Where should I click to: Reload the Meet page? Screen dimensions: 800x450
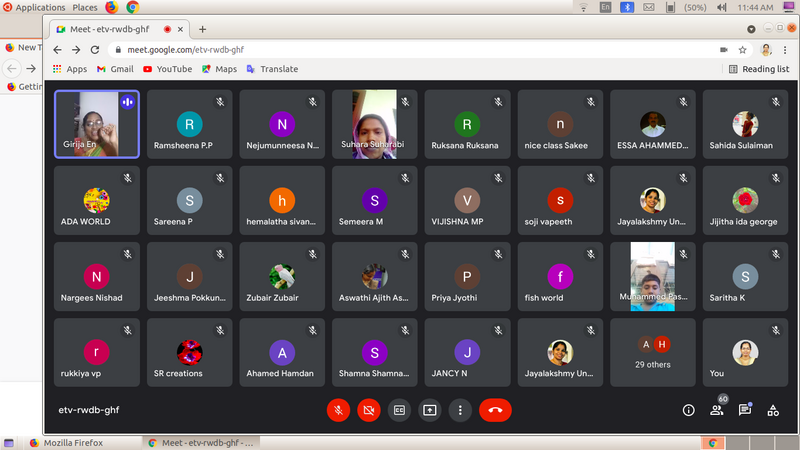(x=96, y=49)
